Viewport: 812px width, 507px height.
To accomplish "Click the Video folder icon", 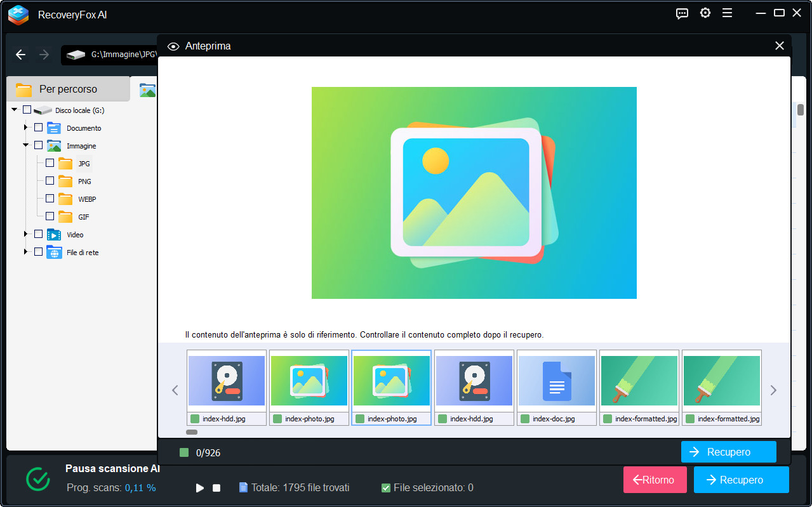I will point(54,234).
